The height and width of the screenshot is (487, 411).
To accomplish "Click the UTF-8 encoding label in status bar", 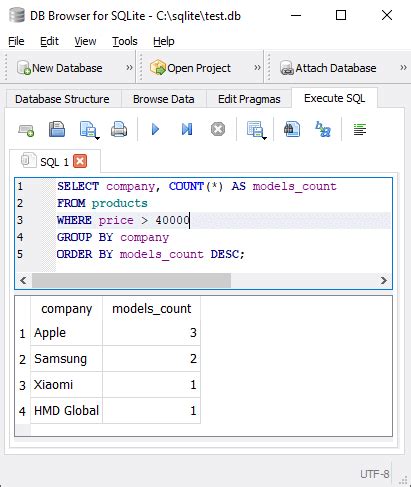I will pos(374,474).
